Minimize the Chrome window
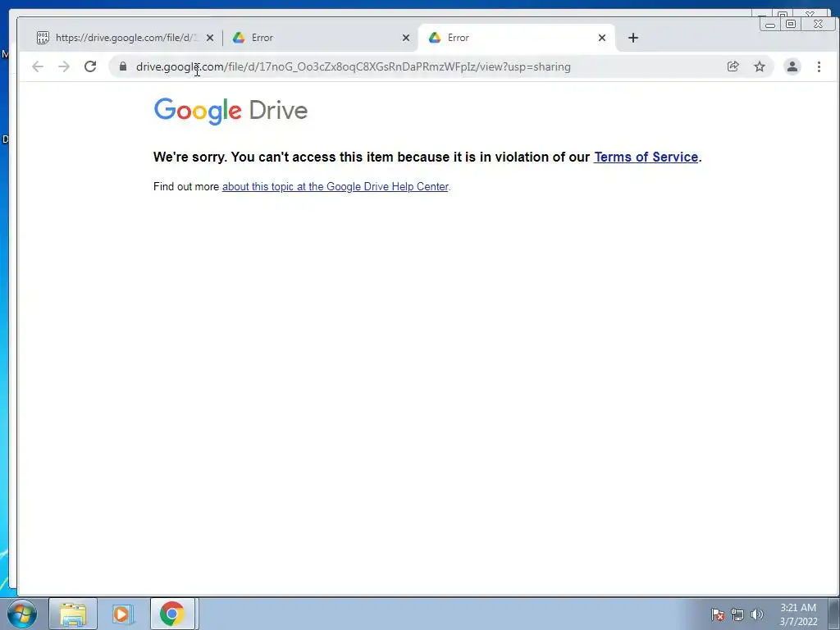 tap(769, 24)
